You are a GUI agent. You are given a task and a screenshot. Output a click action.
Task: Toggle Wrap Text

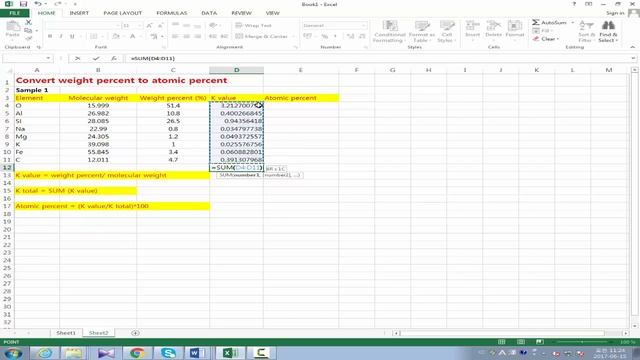(253, 25)
